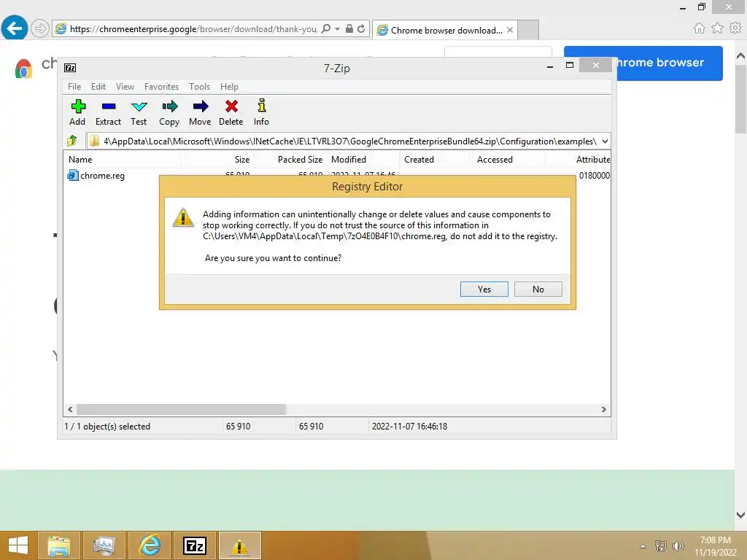
Task: Open File Explorer from taskbar
Action: [58, 545]
